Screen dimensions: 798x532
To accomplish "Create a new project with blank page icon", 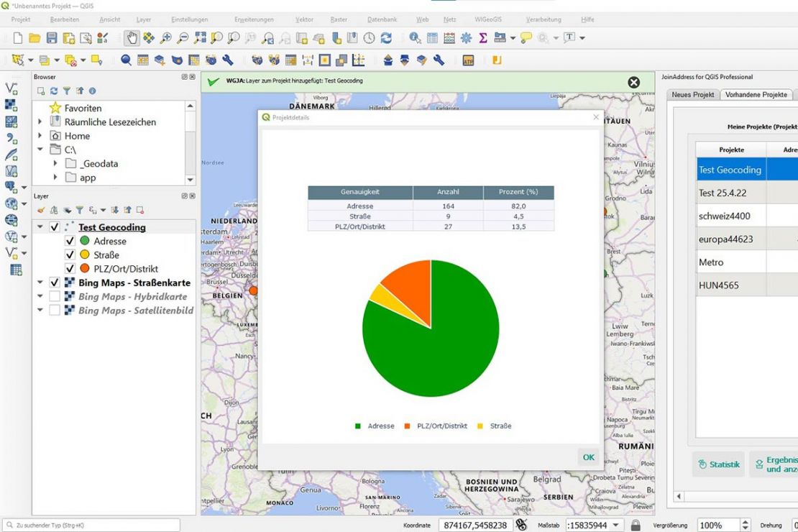I will (18, 37).
